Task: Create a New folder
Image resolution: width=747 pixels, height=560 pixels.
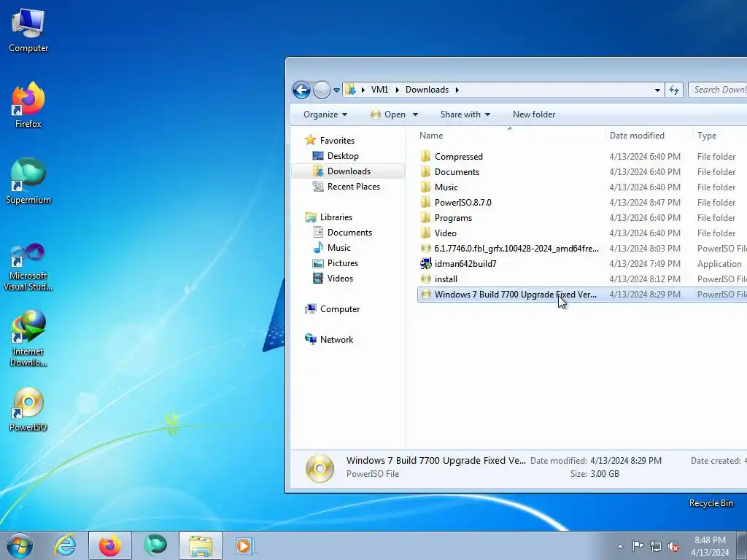Action: click(x=533, y=114)
